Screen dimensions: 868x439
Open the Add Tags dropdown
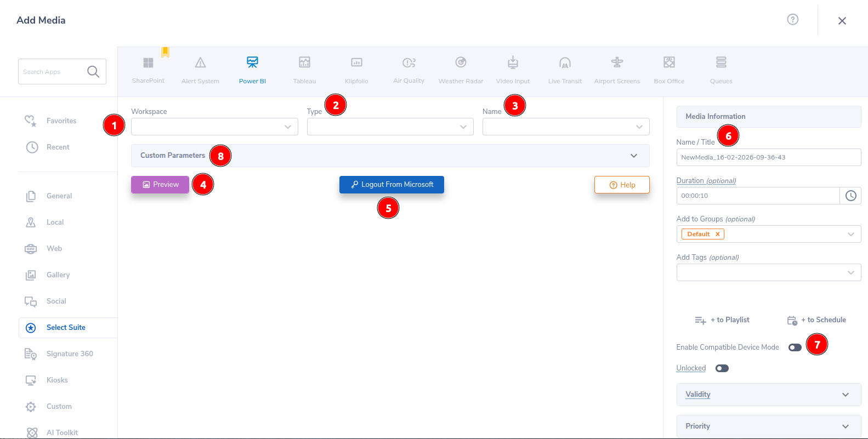tap(769, 272)
